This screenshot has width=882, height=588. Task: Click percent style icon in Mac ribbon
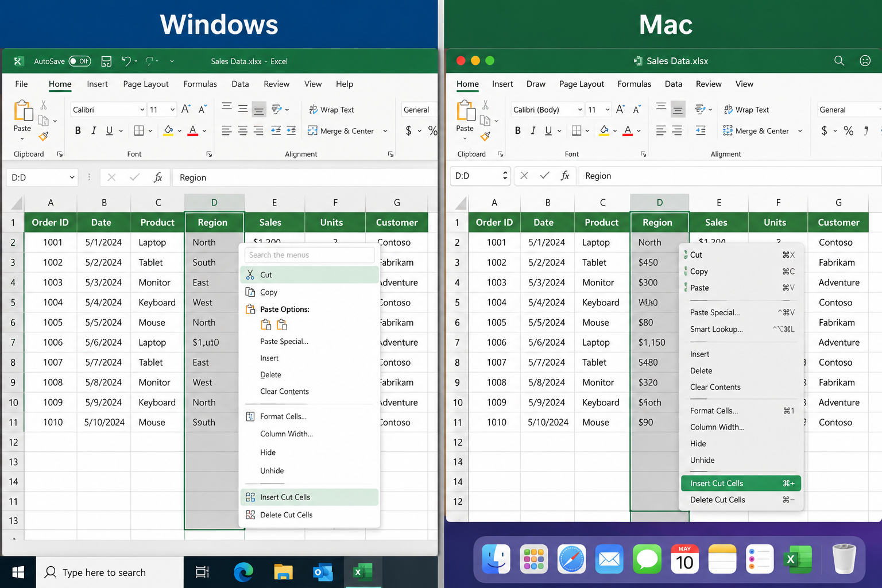tap(849, 131)
